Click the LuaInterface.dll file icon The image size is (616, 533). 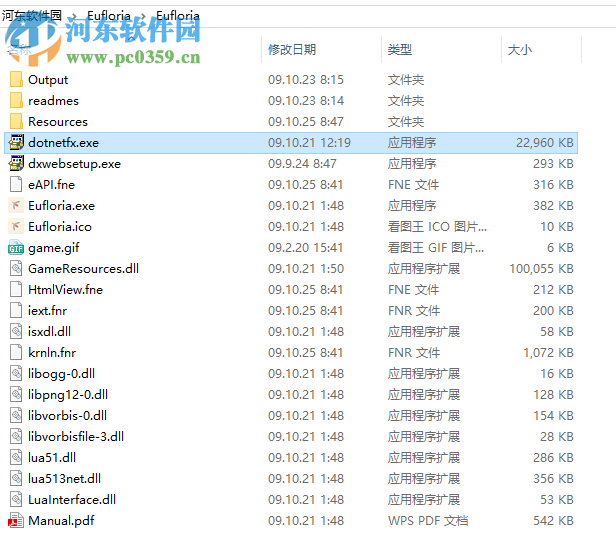point(16,500)
